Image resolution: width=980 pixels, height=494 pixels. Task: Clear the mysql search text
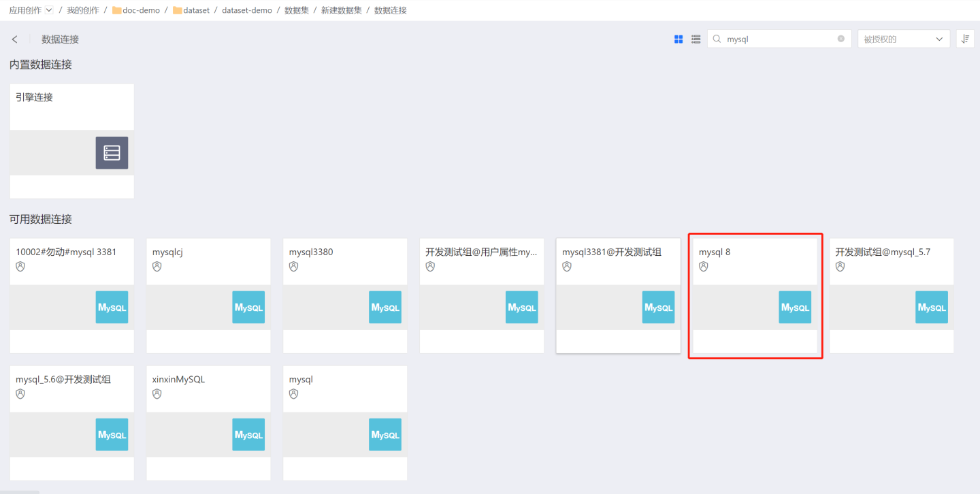coord(840,39)
